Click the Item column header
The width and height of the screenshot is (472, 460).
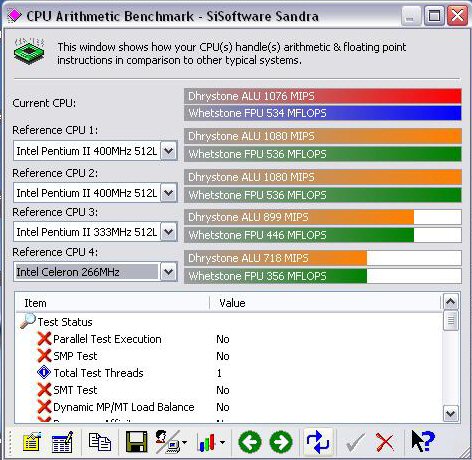112,303
